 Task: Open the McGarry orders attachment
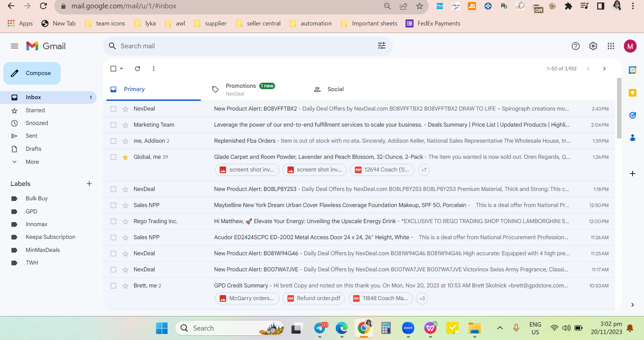pos(247,298)
